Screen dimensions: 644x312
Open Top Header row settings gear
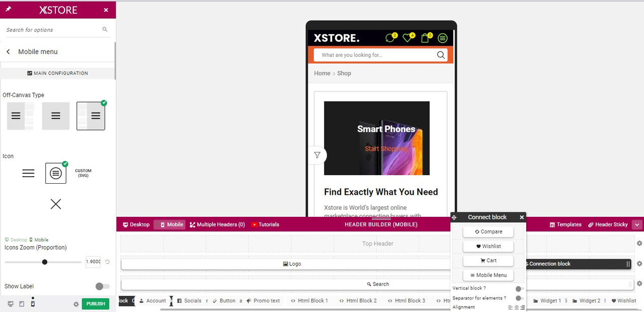pos(639,244)
